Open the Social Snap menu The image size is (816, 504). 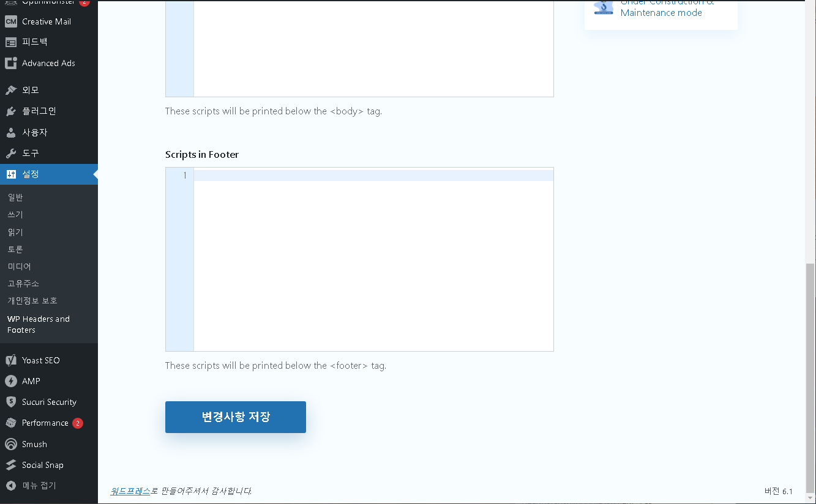[49, 465]
